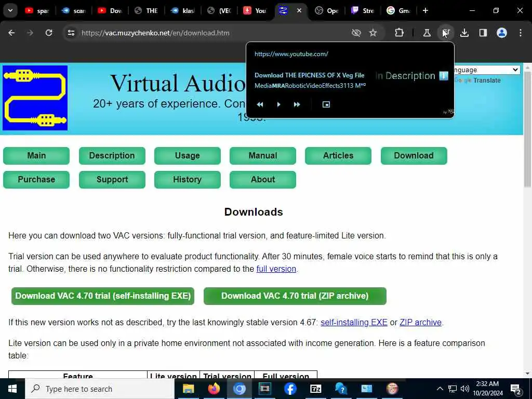Open the Description navigation button
Viewport: 532px width, 399px height.
(112, 156)
